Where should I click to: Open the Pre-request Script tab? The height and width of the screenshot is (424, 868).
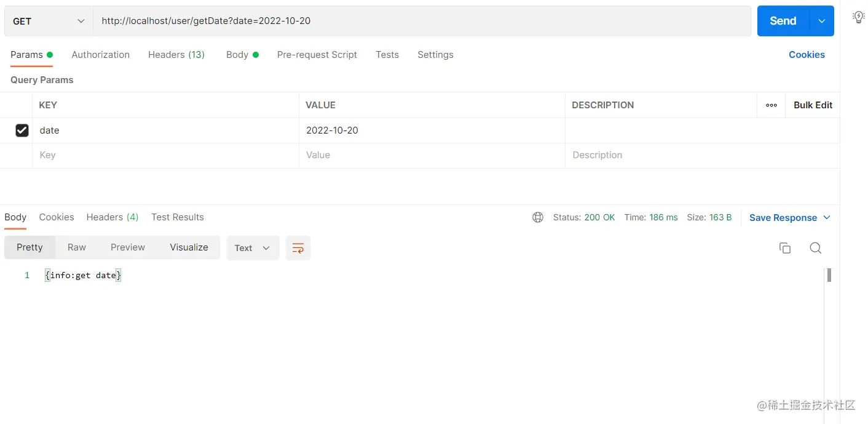(317, 55)
